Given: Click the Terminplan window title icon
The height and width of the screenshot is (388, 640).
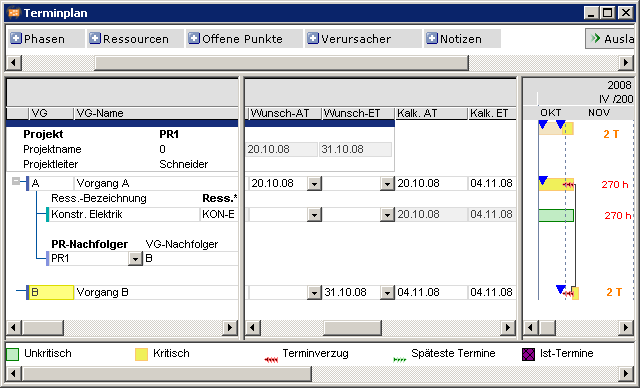Looking at the screenshot, I should coord(14,13).
